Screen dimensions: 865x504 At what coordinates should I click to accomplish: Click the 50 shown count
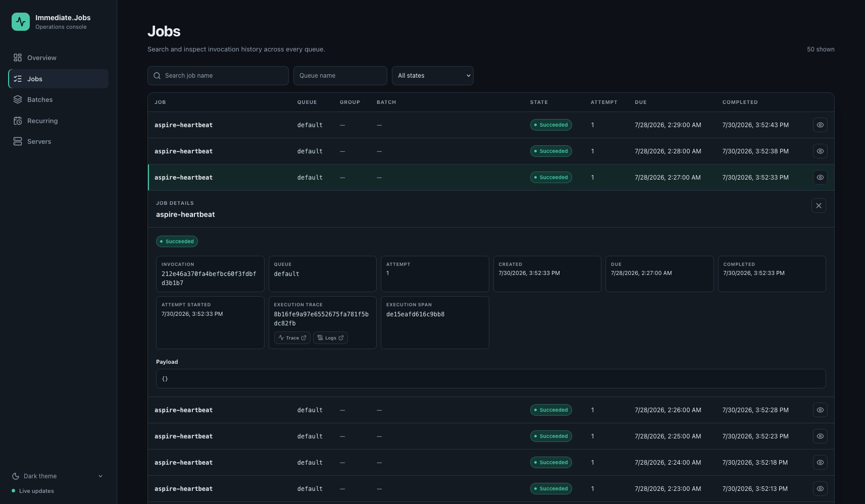821,49
